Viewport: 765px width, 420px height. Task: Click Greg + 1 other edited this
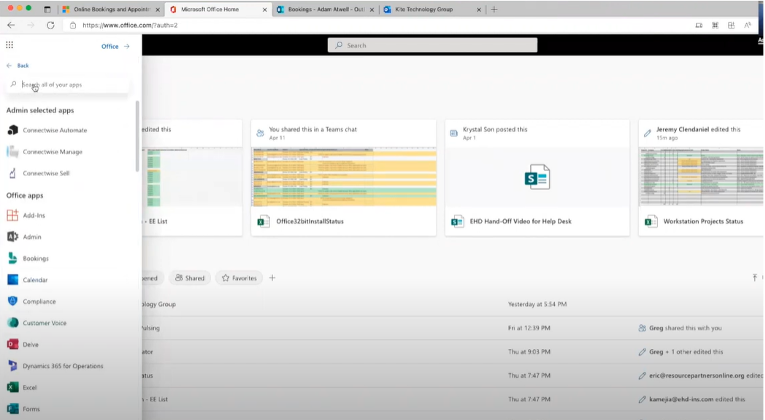[686, 352]
